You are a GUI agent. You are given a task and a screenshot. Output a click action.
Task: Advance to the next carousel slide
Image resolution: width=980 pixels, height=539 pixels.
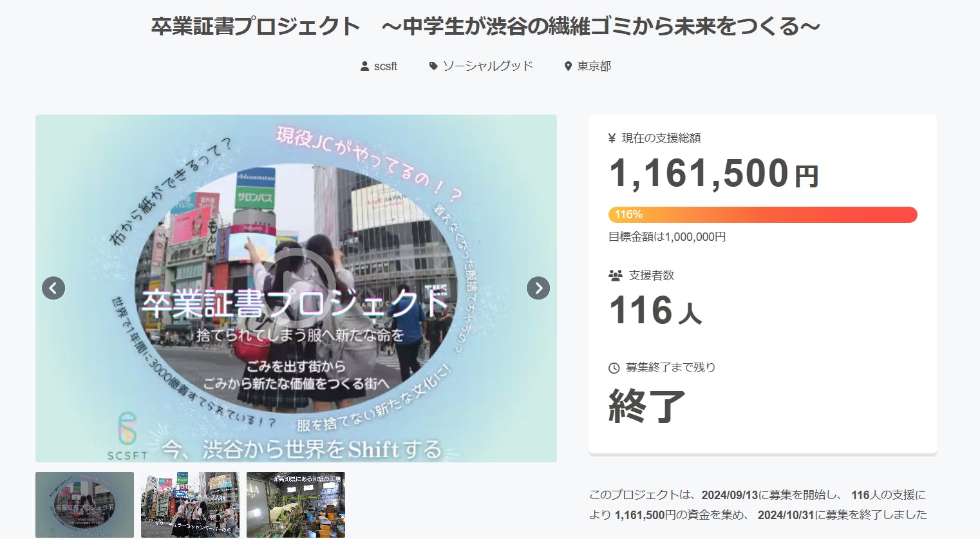pos(538,288)
